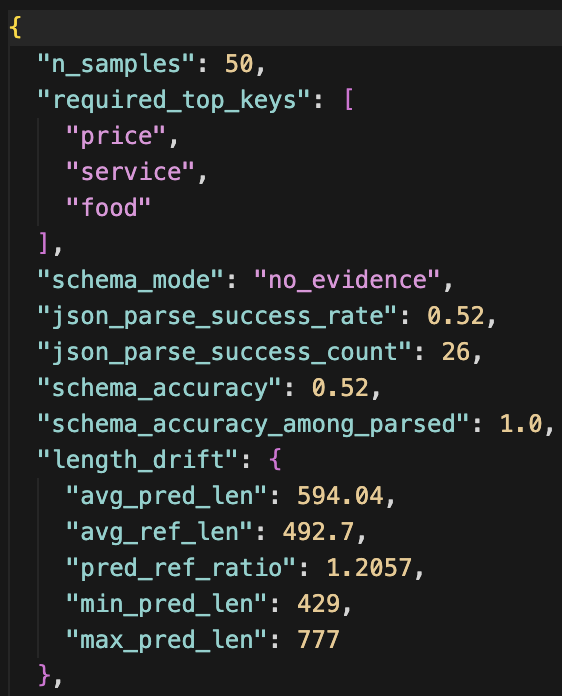Image resolution: width=562 pixels, height=696 pixels.
Task: Click the opening curly brace on first line
Action: (15, 28)
